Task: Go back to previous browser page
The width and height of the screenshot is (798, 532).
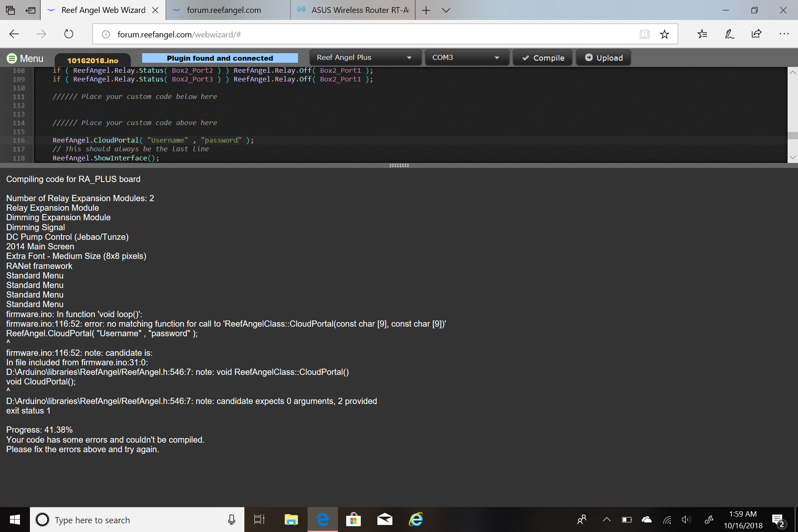Action: point(14,34)
